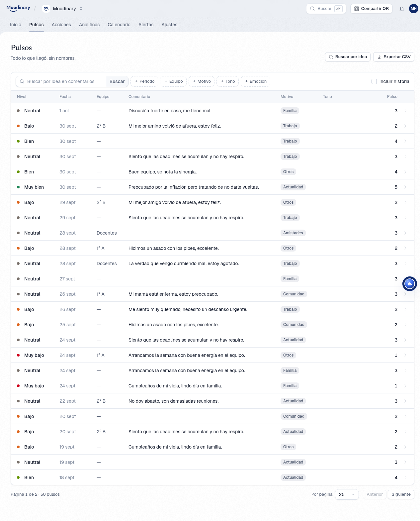Click the Buscar por idea button
Image resolution: width=420 pixels, height=521 pixels.
click(x=348, y=57)
